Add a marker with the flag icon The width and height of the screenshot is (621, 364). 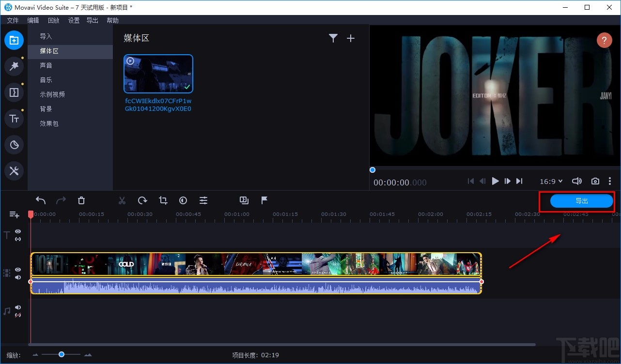[x=264, y=200]
